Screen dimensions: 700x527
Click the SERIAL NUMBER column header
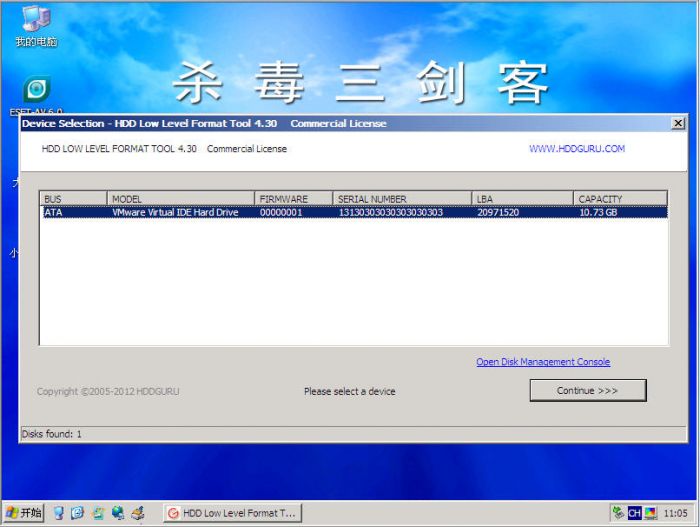click(402, 199)
